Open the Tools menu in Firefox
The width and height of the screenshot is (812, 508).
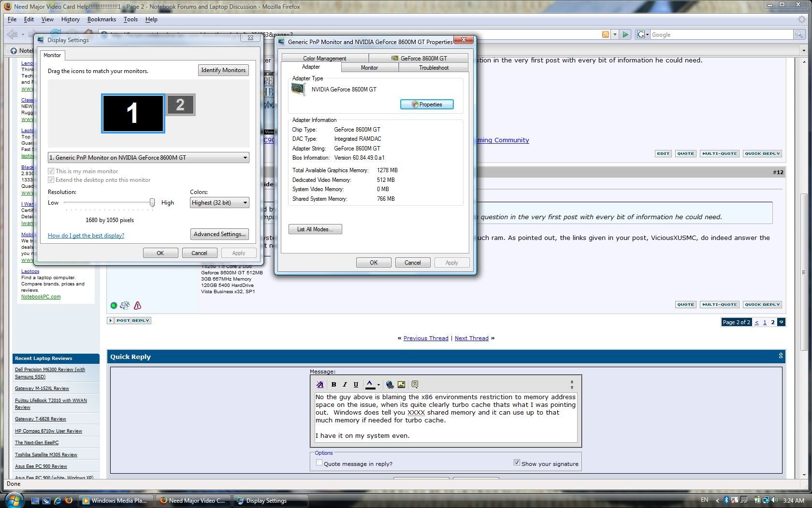pyautogui.click(x=130, y=19)
